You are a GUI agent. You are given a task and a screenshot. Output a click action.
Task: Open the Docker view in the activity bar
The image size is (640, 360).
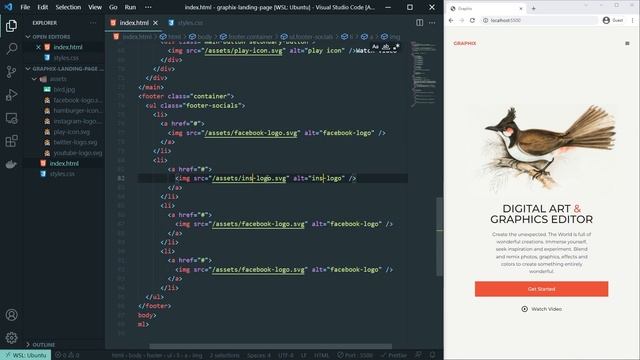pyautogui.click(x=11, y=164)
